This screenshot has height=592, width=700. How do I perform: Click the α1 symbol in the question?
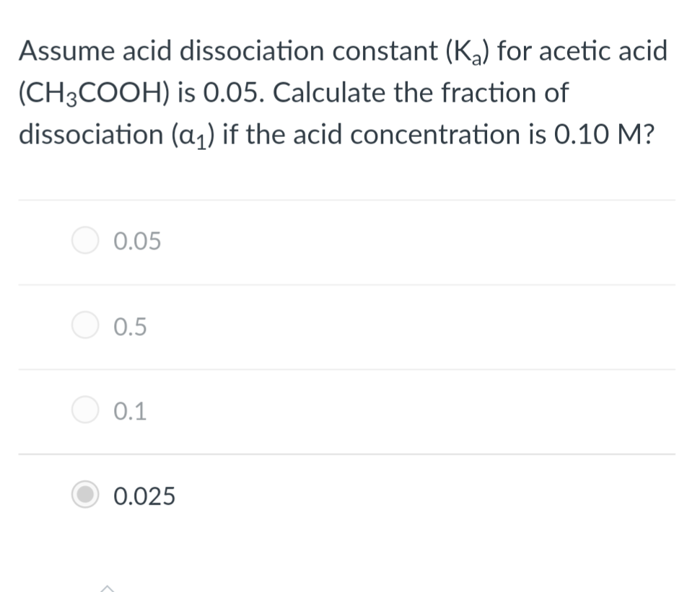(193, 136)
